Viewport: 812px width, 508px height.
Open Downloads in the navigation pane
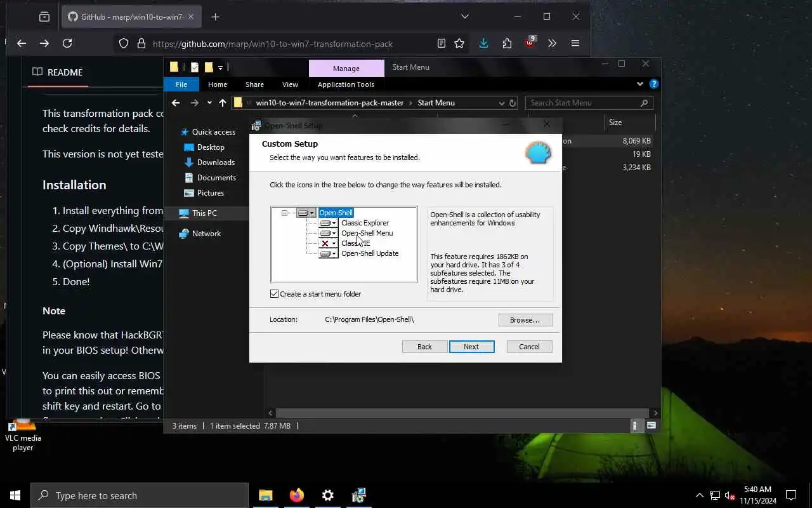210,163
